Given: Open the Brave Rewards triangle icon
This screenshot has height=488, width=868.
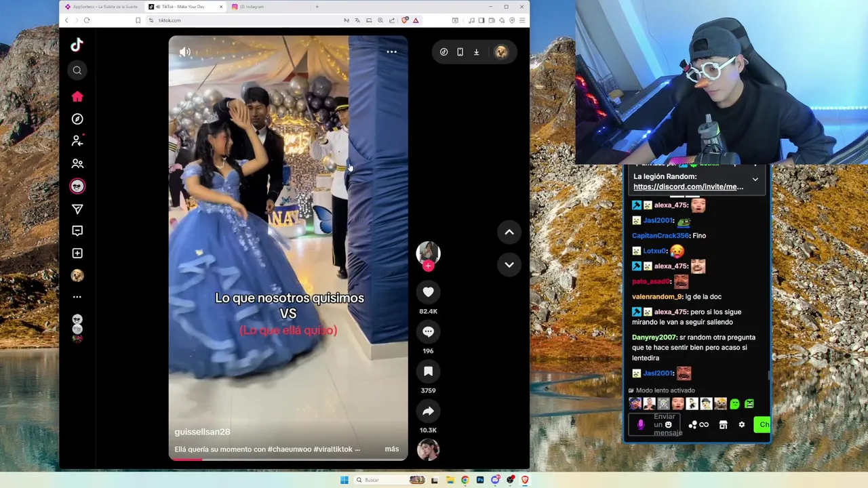Looking at the screenshot, I should coord(416,20).
